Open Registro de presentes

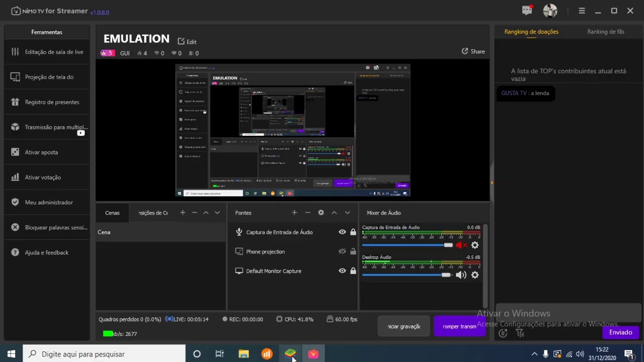point(47,102)
